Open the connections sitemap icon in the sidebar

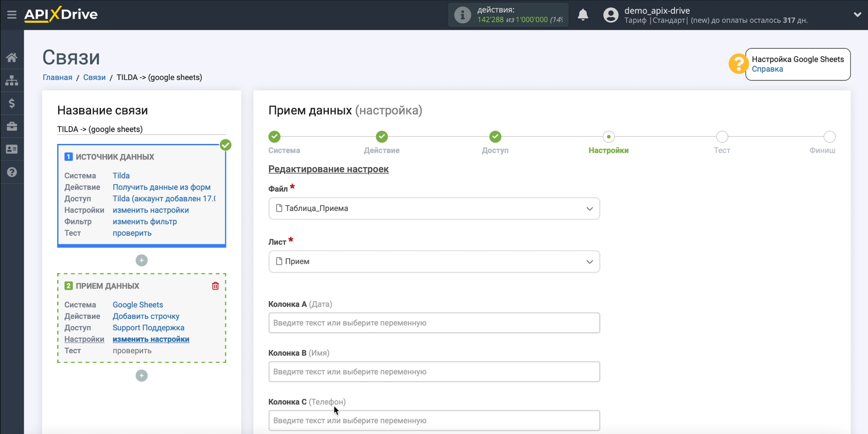pyautogui.click(x=12, y=80)
